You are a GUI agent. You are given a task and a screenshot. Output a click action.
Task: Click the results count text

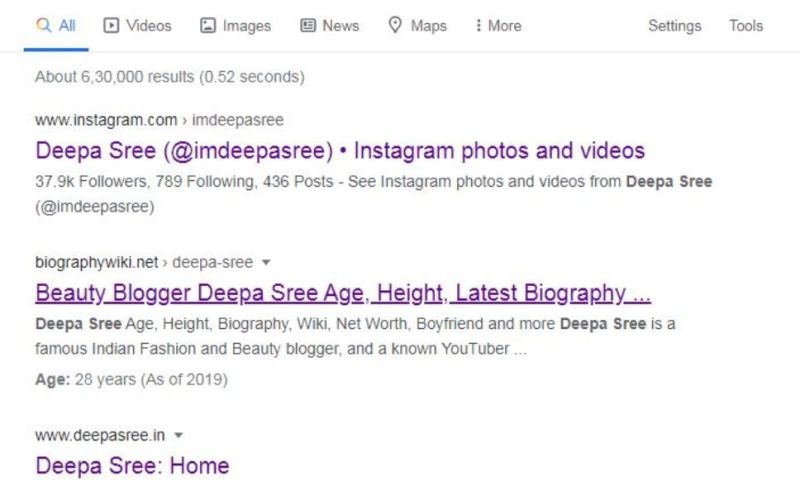169,76
